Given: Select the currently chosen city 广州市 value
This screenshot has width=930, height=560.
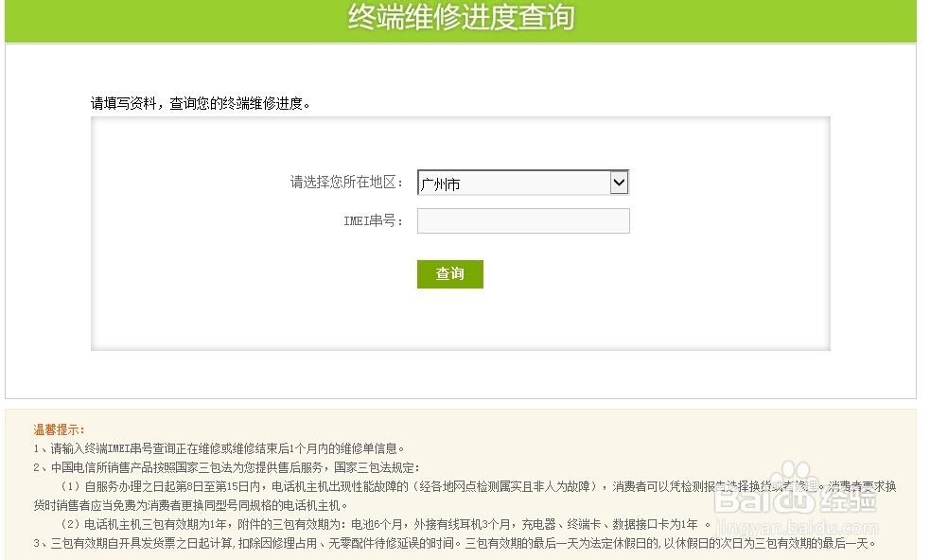Looking at the screenshot, I should click(x=445, y=184).
